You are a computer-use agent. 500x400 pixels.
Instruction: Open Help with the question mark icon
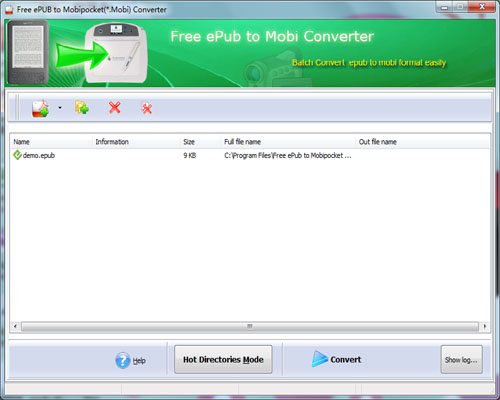(123, 360)
